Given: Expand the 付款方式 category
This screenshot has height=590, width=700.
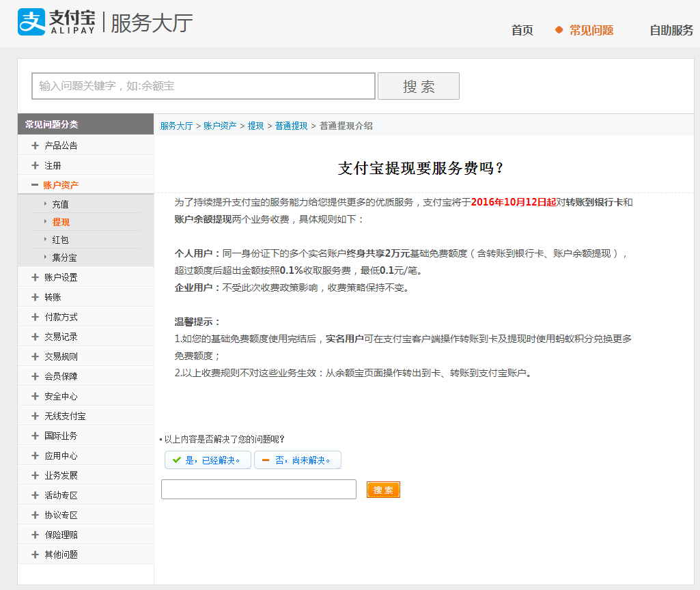Looking at the screenshot, I should tap(61, 317).
